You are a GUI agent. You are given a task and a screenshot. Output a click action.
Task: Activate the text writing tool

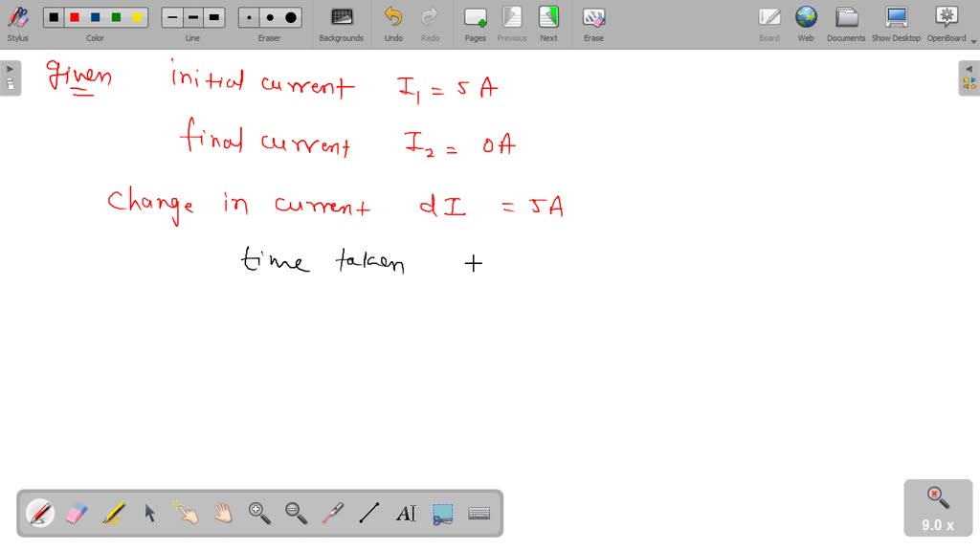pos(405,514)
